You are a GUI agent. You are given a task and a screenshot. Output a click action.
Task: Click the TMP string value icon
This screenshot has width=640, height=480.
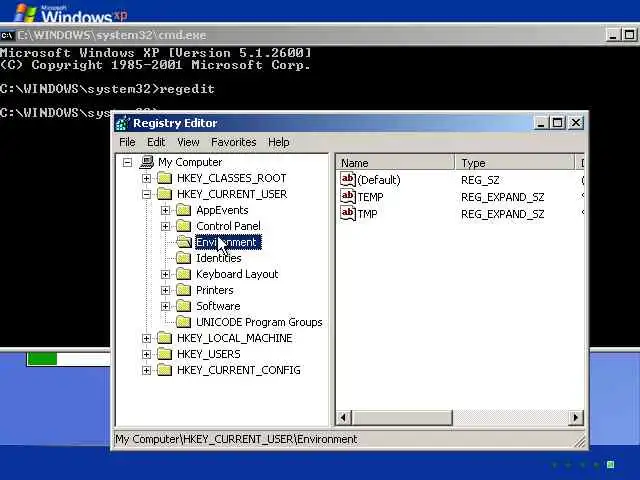pyautogui.click(x=348, y=213)
